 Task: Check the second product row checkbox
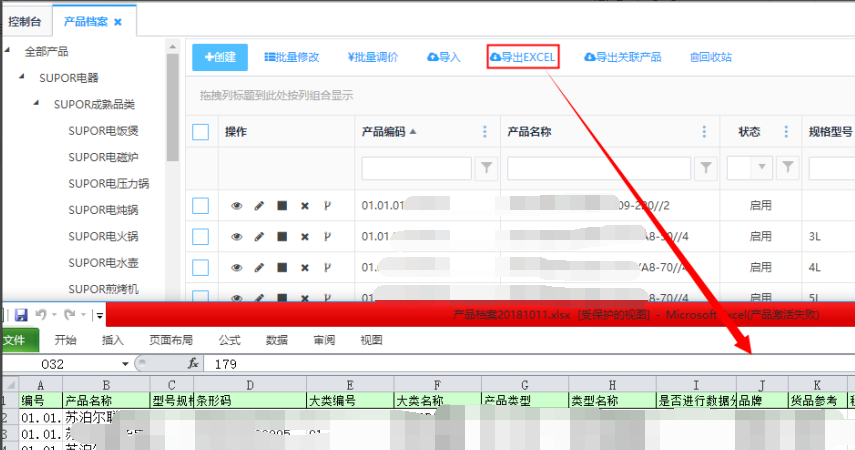[200, 237]
